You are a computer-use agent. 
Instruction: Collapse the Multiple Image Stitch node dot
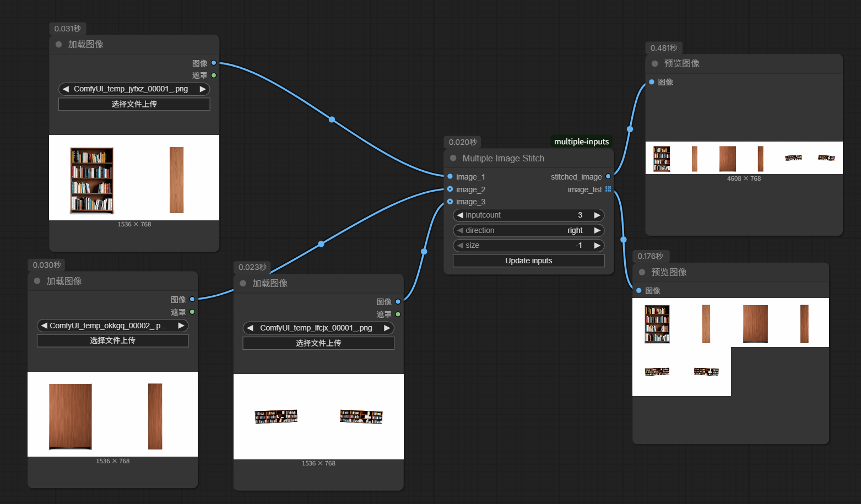click(453, 158)
